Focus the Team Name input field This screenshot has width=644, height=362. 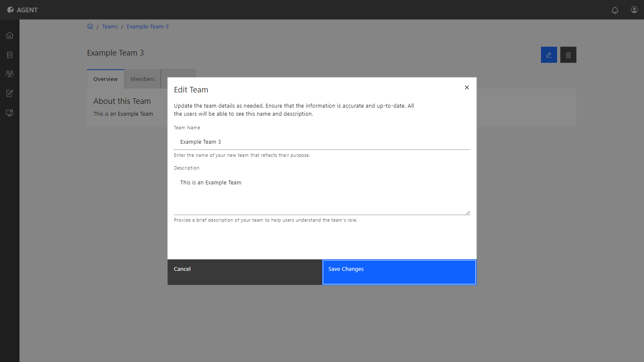coord(322,142)
